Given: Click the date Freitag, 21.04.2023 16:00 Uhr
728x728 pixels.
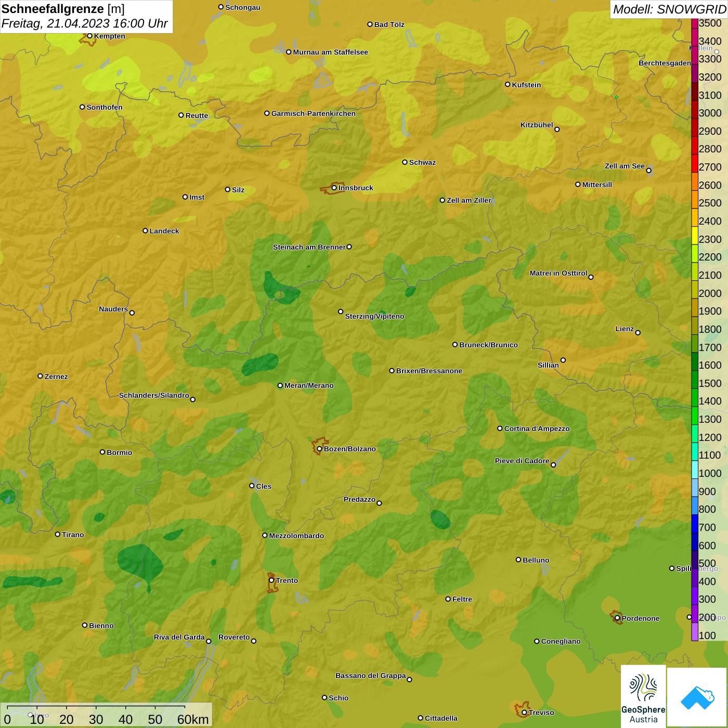Looking at the screenshot, I should pos(84,23).
